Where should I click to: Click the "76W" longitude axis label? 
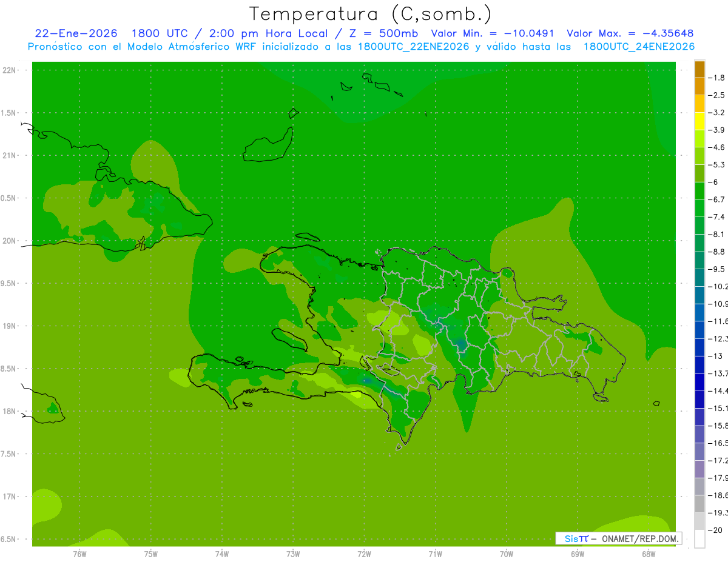(79, 554)
